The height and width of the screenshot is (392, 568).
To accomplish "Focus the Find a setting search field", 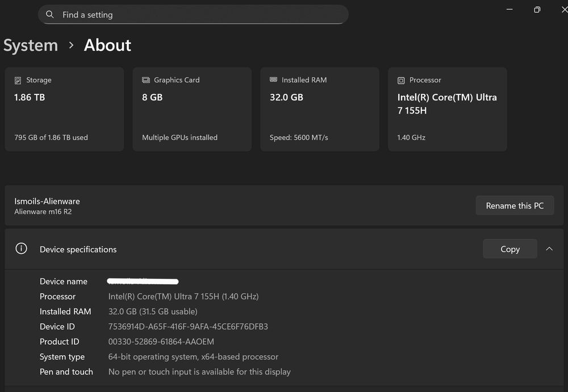I will 199,15.
